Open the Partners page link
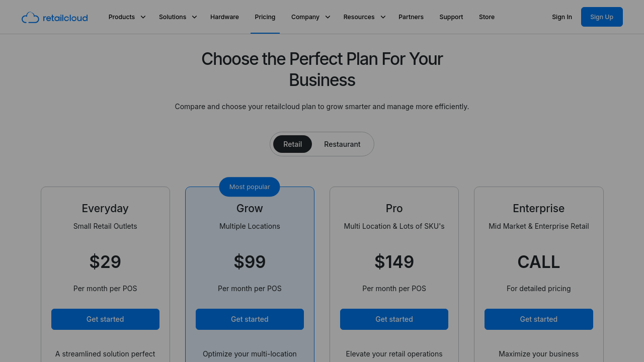 tap(411, 17)
